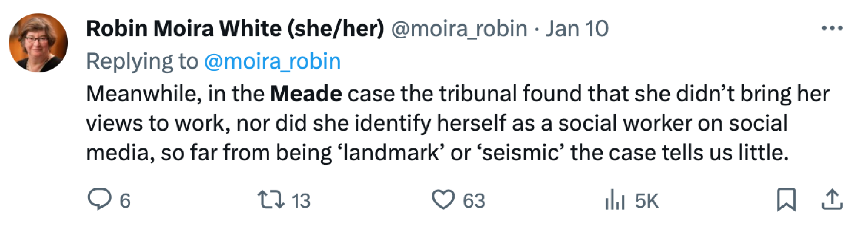Screen dimensions: 868x226
Task: Click the share upload icon
Action: (x=832, y=200)
